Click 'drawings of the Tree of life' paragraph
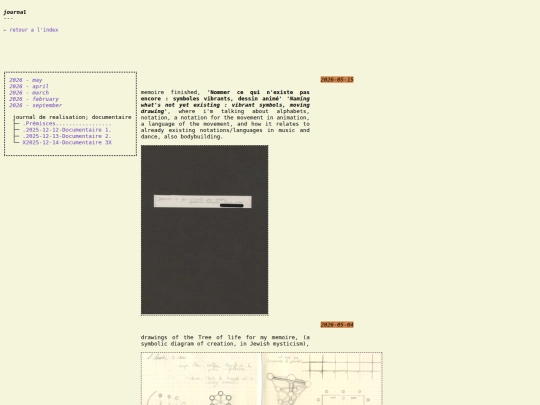The height and width of the screenshot is (405, 540). [x=225, y=340]
